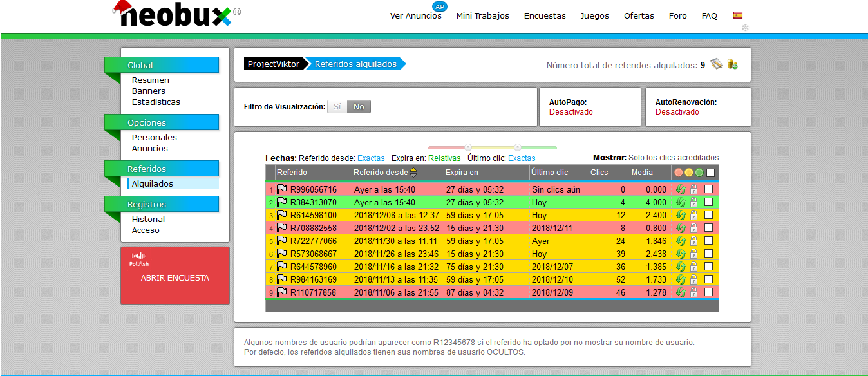The image size is (868, 376).
Task: Open the Spanish flag language selector
Action: tap(738, 15)
